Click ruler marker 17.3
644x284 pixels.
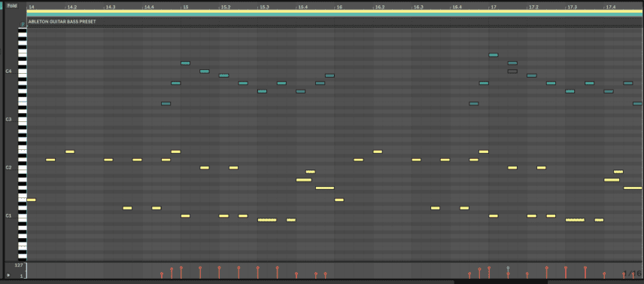[572, 7]
